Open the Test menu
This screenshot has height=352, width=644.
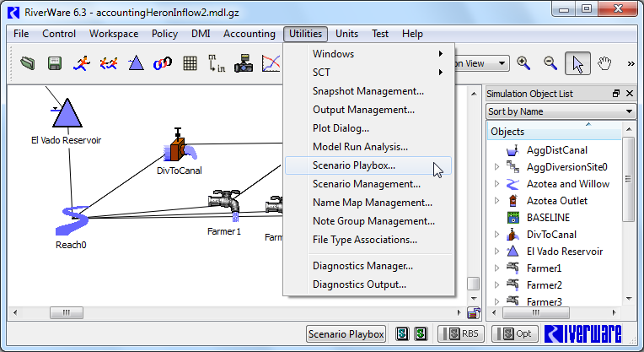point(380,34)
